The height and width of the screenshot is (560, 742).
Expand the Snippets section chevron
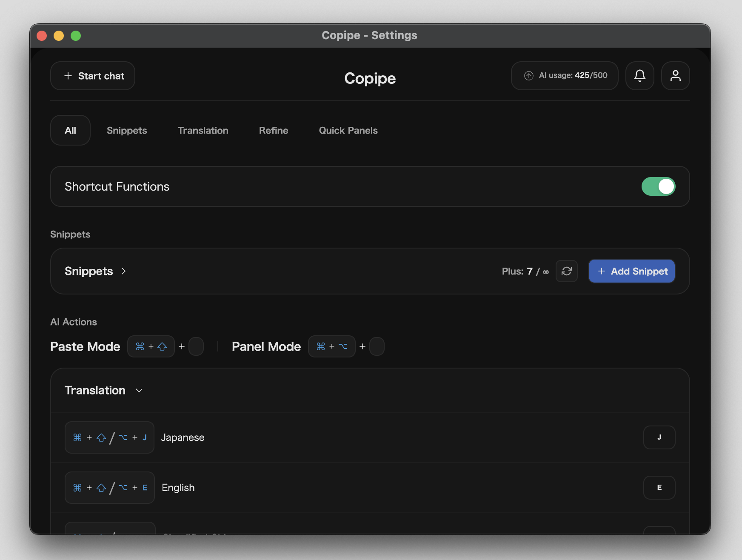coord(123,271)
